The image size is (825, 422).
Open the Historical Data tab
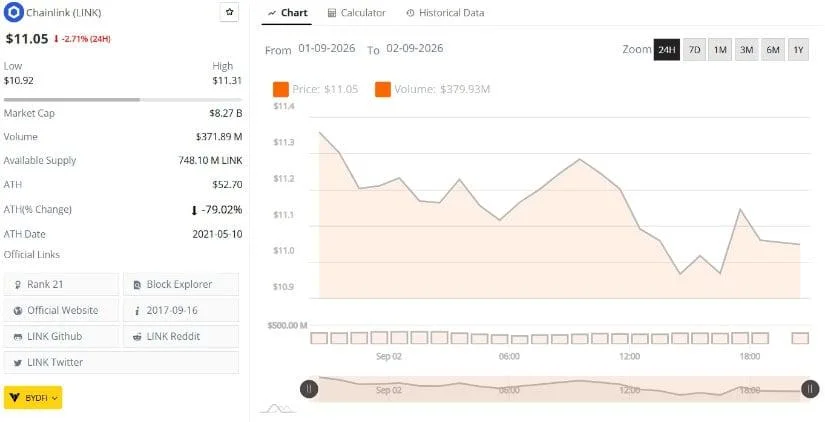point(445,13)
